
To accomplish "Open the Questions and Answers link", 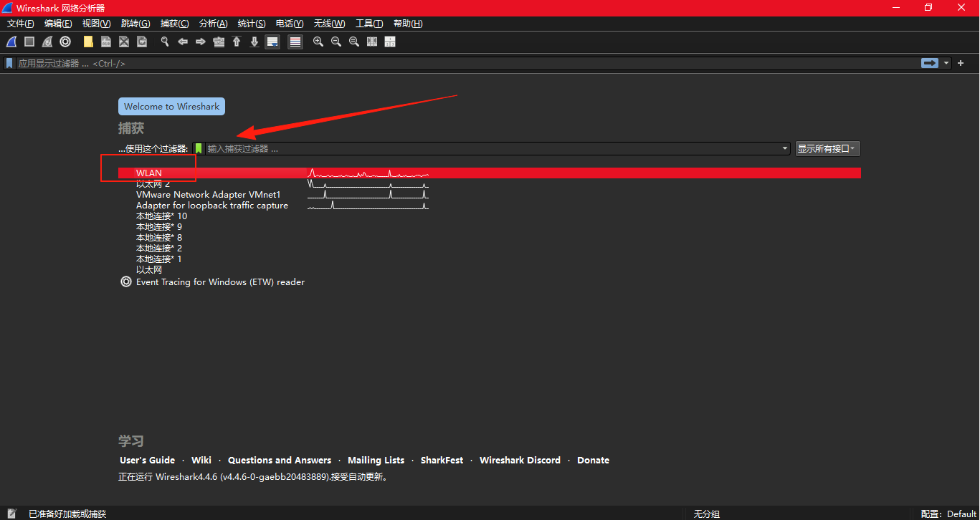I will click(280, 461).
